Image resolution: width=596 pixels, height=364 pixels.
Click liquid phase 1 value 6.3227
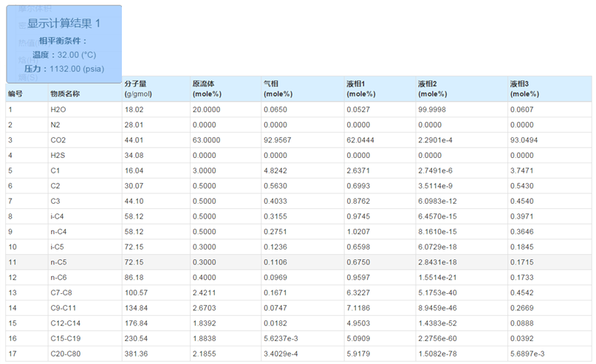point(358,292)
